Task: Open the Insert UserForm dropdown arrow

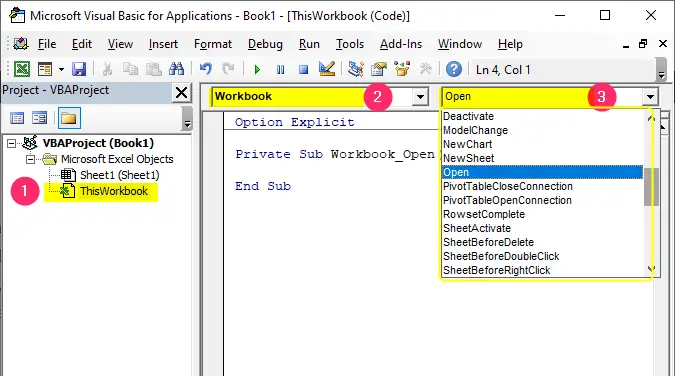Action: tap(61, 69)
